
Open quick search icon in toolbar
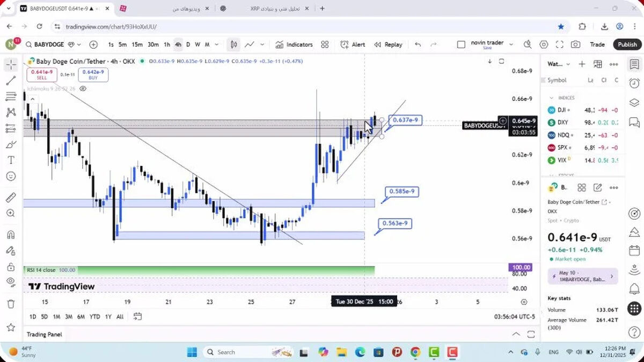(528, 45)
